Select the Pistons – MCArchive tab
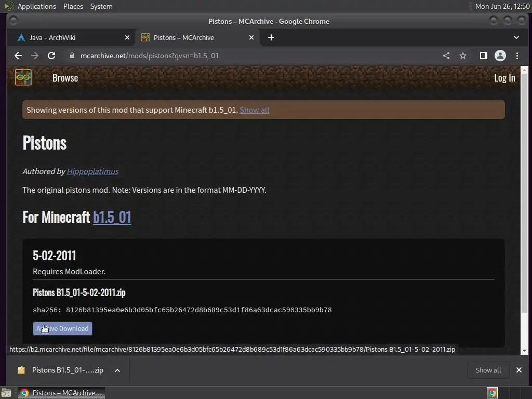532x399 pixels. [197, 37]
